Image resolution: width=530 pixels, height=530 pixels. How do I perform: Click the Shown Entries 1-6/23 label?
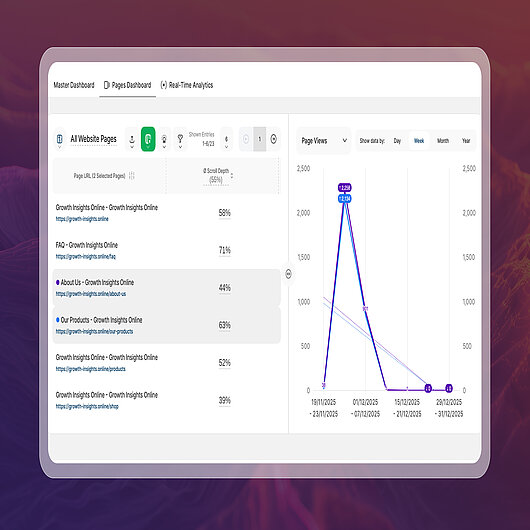click(x=201, y=139)
